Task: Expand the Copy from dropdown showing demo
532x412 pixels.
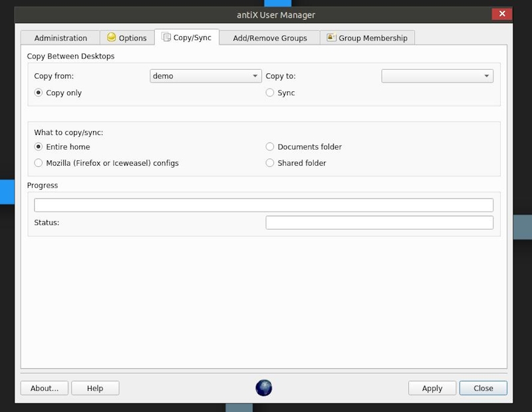Action: (205, 77)
